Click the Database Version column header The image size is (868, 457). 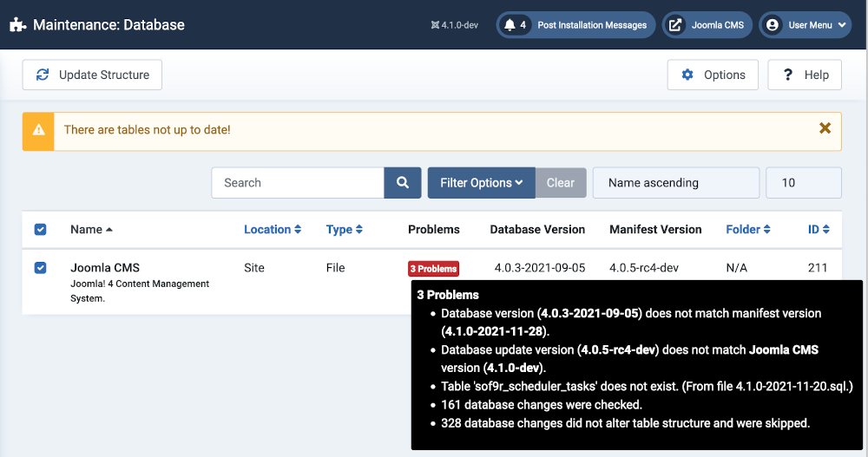537,230
